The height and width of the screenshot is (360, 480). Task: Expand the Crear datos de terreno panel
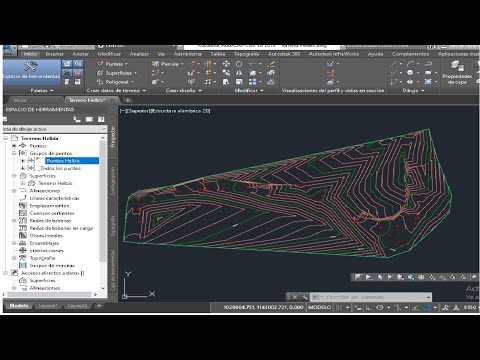[x=116, y=90]
